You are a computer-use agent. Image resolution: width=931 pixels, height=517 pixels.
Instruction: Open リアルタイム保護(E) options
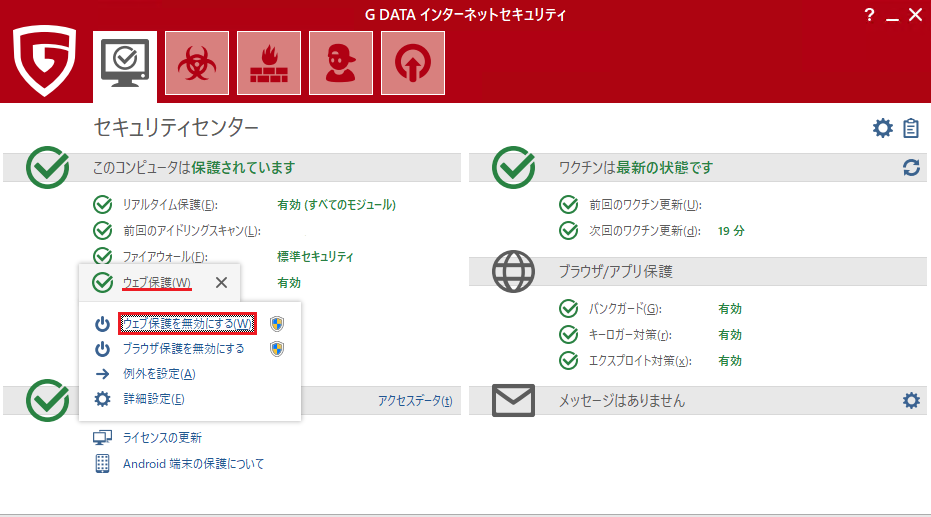pyautogui.click(x=170, y=205)
